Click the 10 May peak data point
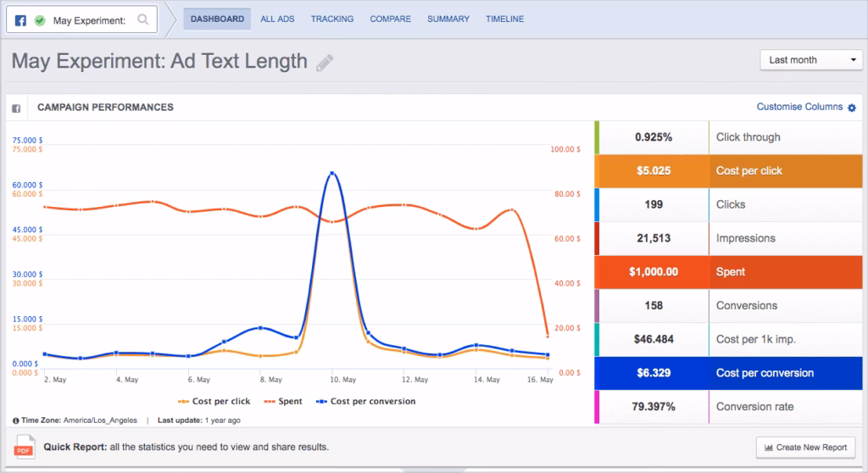The image size is (868, 473). [332, 173]
